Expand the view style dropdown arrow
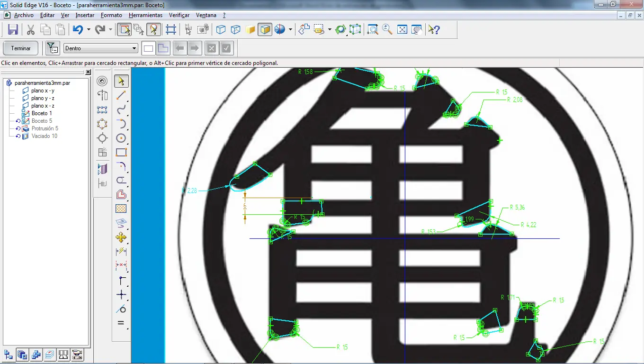Screen dimensions: 644x364 pyautogui.click(x=290, y=30)
